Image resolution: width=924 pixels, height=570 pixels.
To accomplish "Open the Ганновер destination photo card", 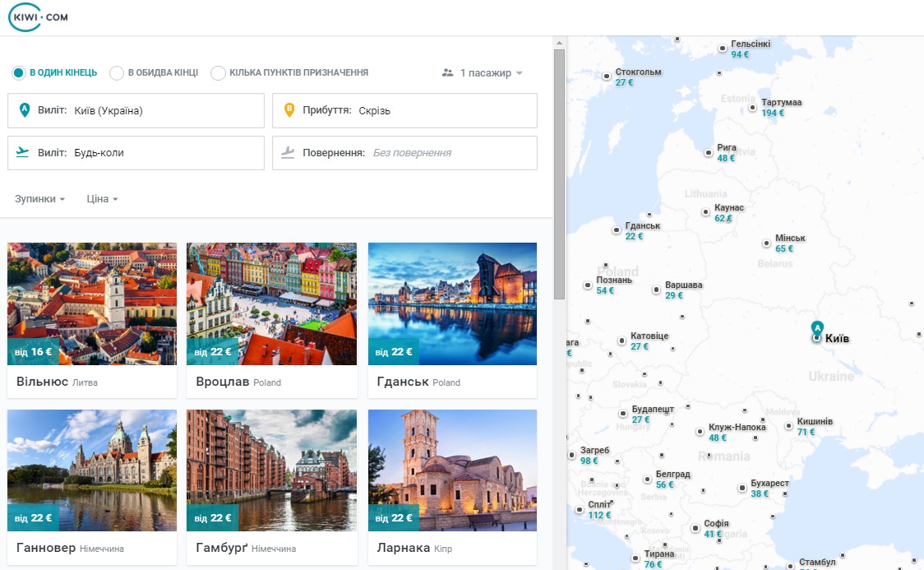I will coord(92,470).
